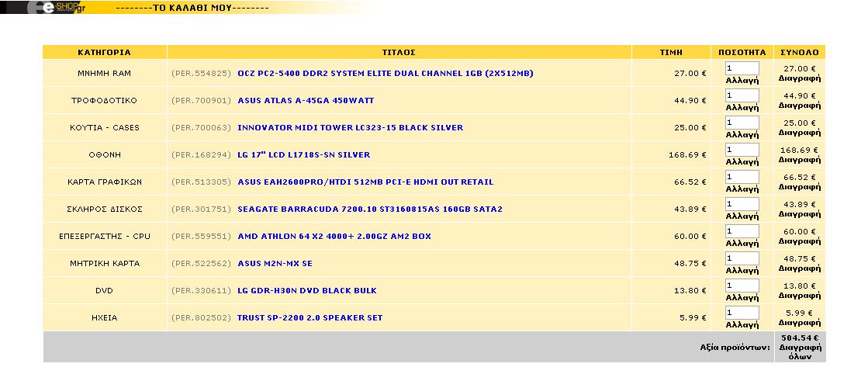Open SEAGATE BARRACUDA 7200.10 160GB SATA2 link

[370, 209]
